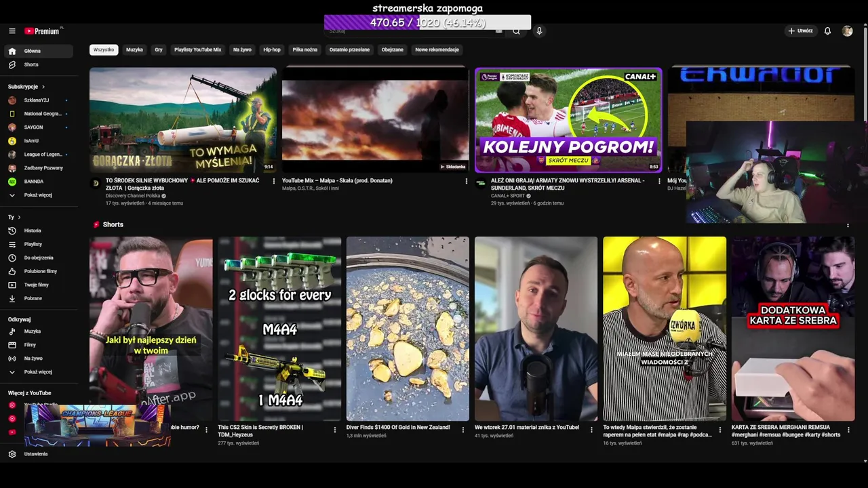Open options for We wtorek 27.01 short
The width and height of the screenshot is (868, 488).
tap(591, 429)
